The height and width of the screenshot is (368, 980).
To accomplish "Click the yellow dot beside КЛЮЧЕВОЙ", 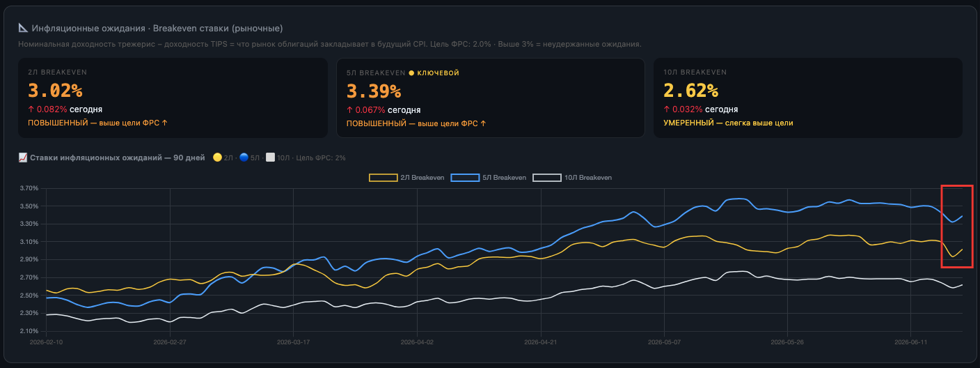I will click(411, 72).
